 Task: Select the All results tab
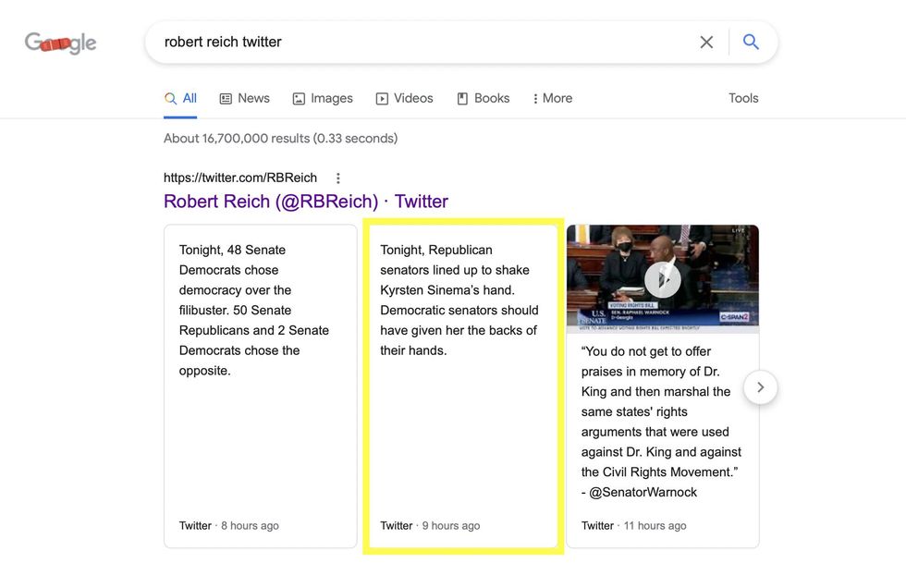[180, 98]
